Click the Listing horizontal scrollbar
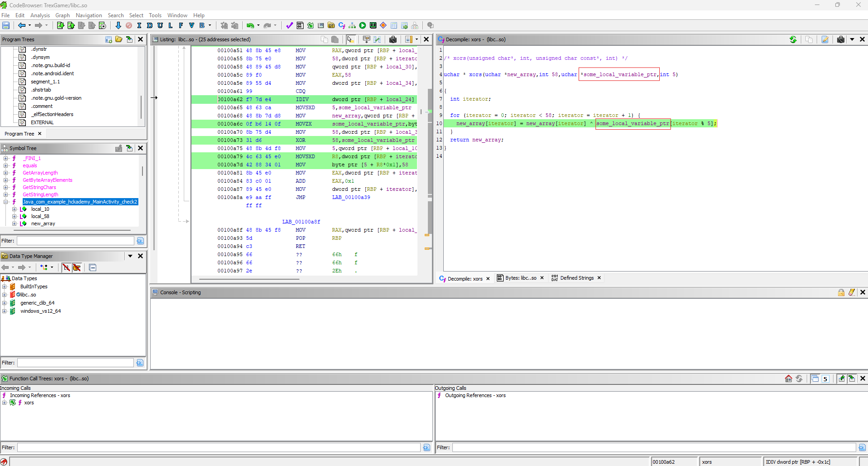Image resolution: width=868 pixels, height=466 pixels. [x=249, y=279]
